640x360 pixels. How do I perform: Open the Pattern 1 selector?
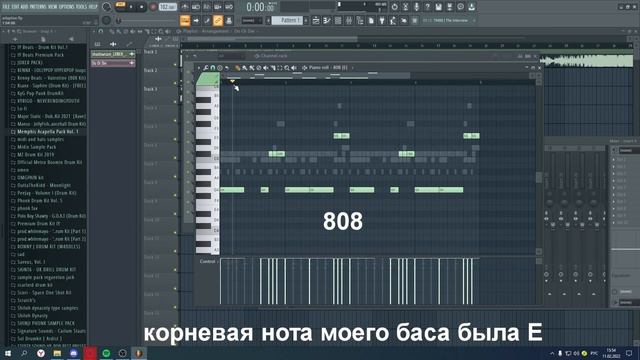pos(287,20)
